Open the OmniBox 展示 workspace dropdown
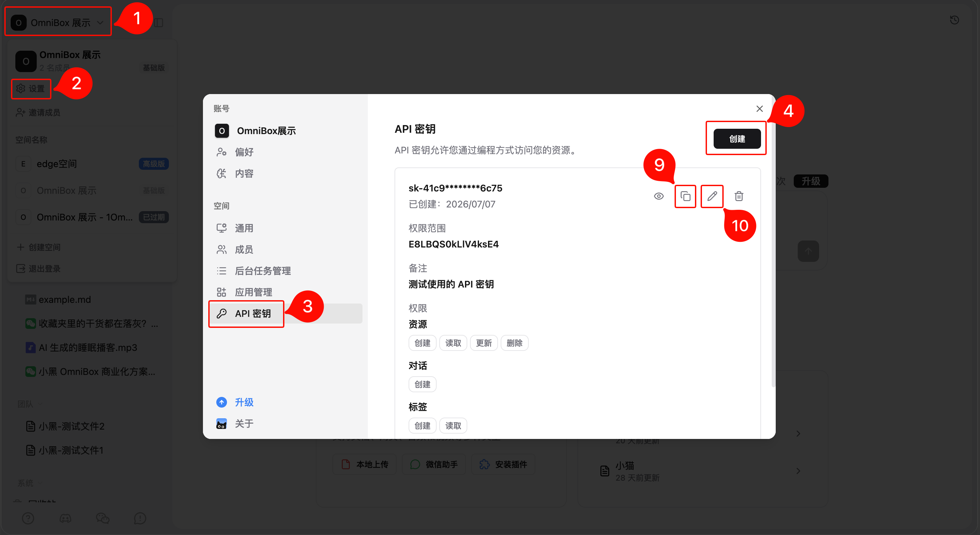This screenshot has width=980, height=535. (x=58, y=23)
